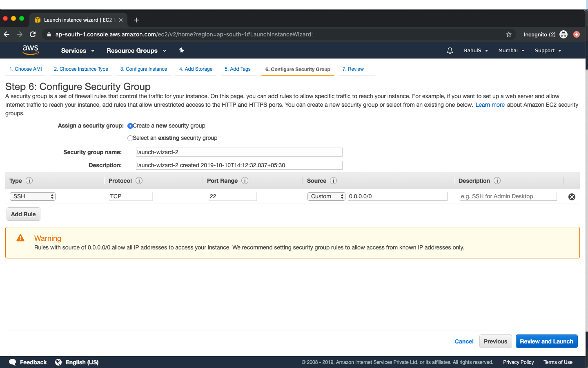Viewport: 588px width, 368px height.
Task: Open the rule Type dropdown showing SSH
Action: pos(32,196)
